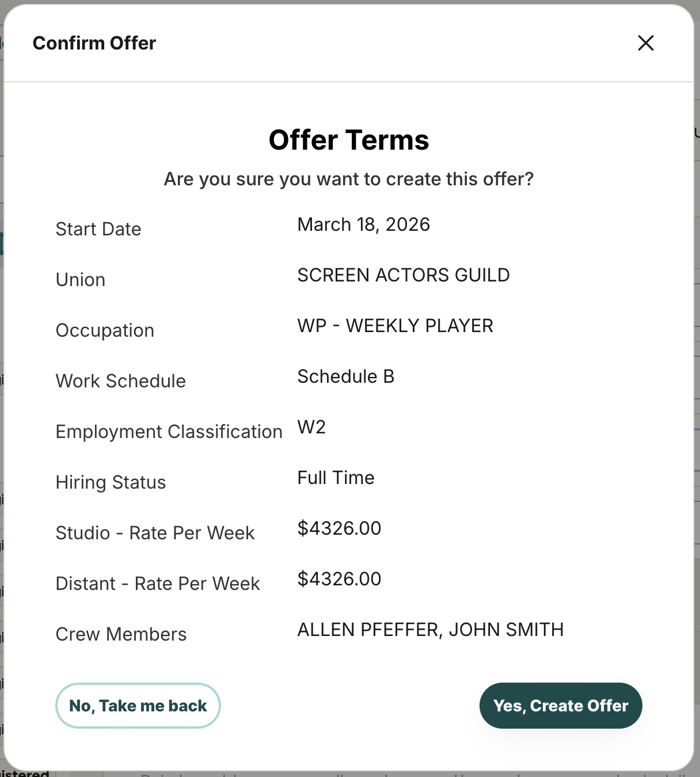
Task: Click the Studio - Rate Per Week label
Action: [x=155, y=533]
